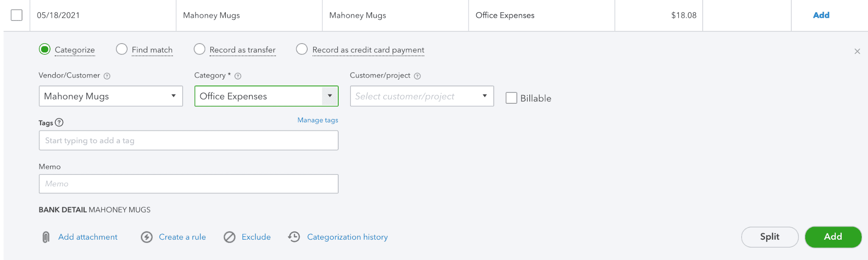The height and width of the screenshot is (260, 868).
Task: Click the lightning bolt Create a rule icon
Action: point(147,237)
